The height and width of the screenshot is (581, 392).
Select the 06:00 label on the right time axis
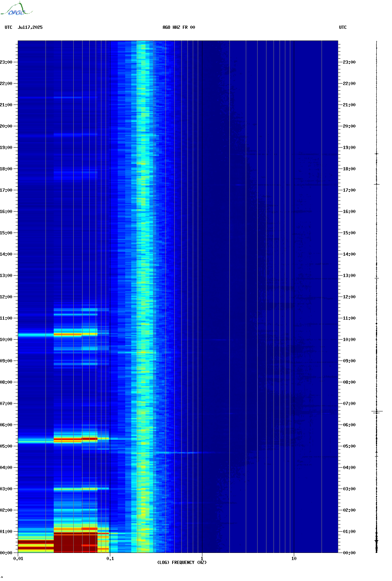click(x=349, y=425)
